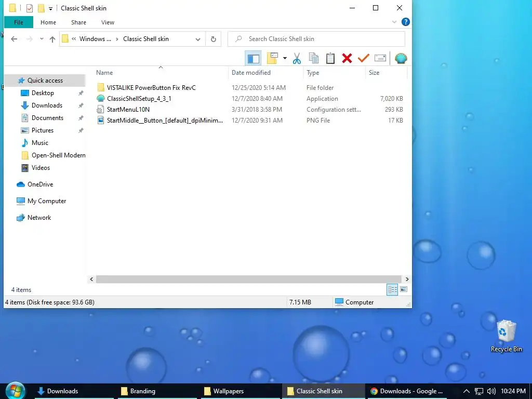Open the Move To dropdown arrow
The height and width of the screenshot is (399, 532).
(x=285, y=58)
